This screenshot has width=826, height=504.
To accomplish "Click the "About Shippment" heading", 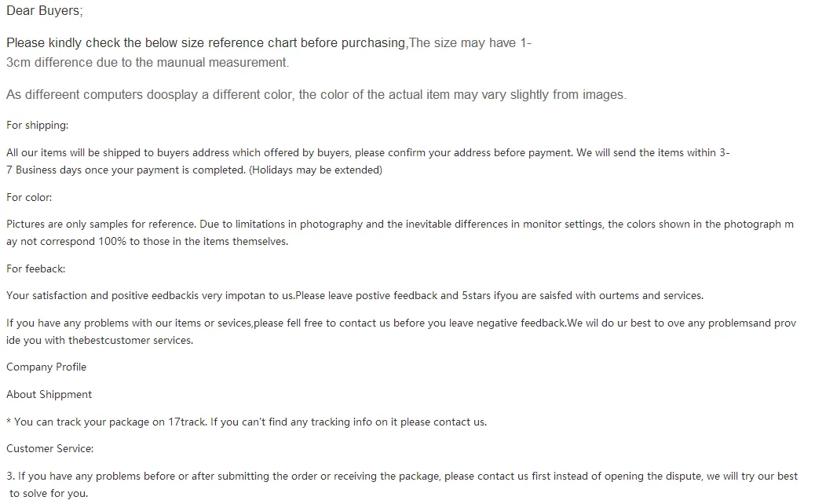I will coord(49,394).
